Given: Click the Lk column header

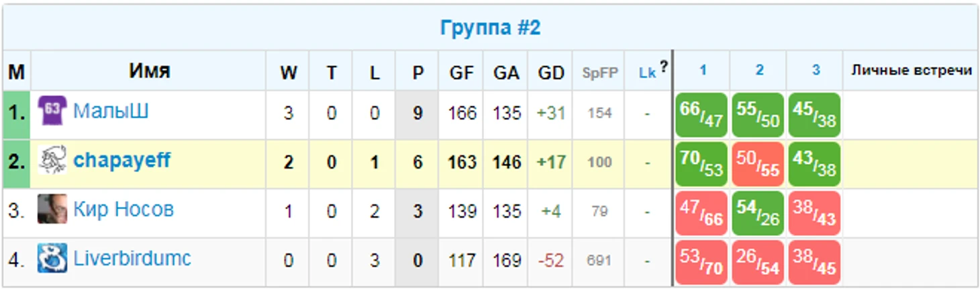Looking at the screenshot, I should pos(647,73).
